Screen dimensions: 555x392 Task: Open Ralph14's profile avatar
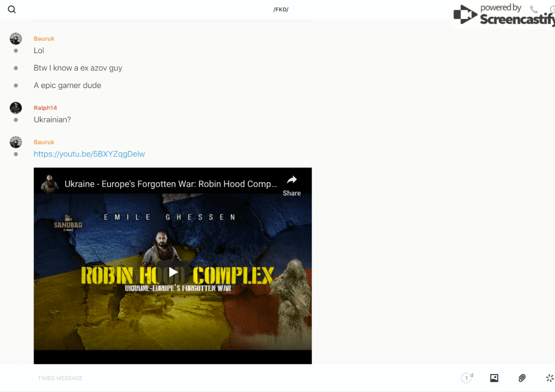(16, 108)
